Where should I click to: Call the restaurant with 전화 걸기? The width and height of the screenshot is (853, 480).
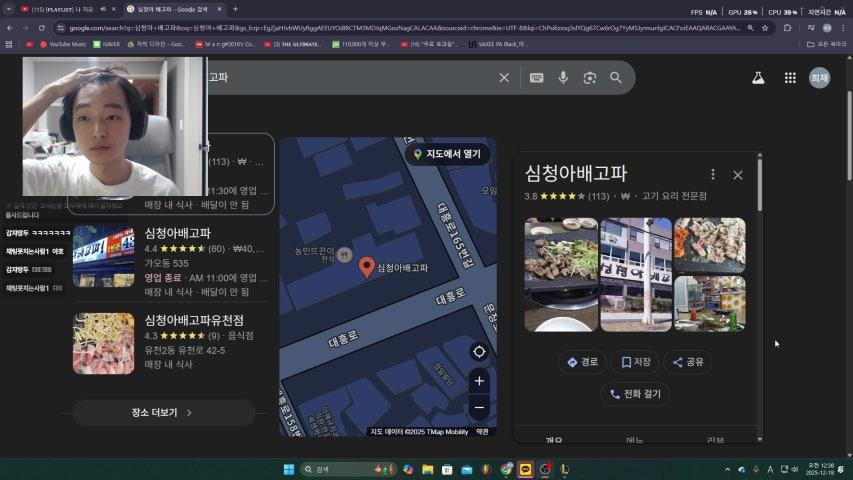coord(635,393)
